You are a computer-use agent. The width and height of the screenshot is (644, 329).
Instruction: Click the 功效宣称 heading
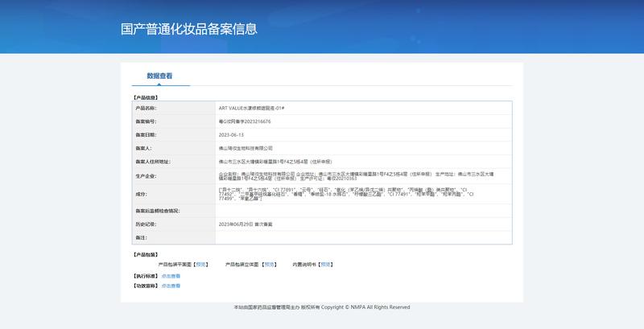[x=146, y=286]
